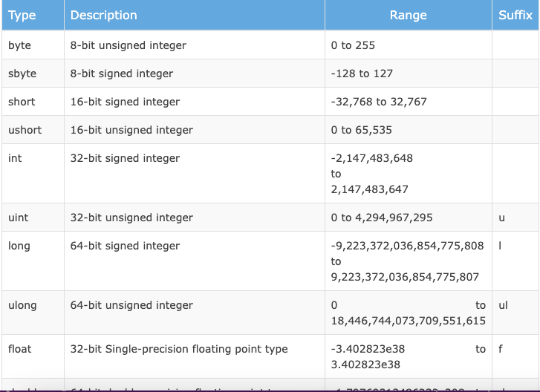Screen dimensions: 540x392
Task: Click the '-128 to 127' range text
Action: pyautogui.click(x=362, y=73)
